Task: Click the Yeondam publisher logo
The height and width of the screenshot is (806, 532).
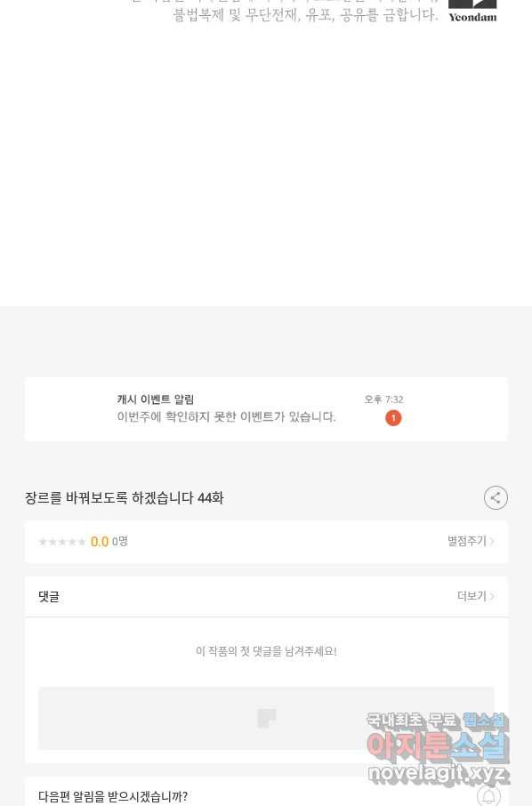Action: [x=472, y=12]
